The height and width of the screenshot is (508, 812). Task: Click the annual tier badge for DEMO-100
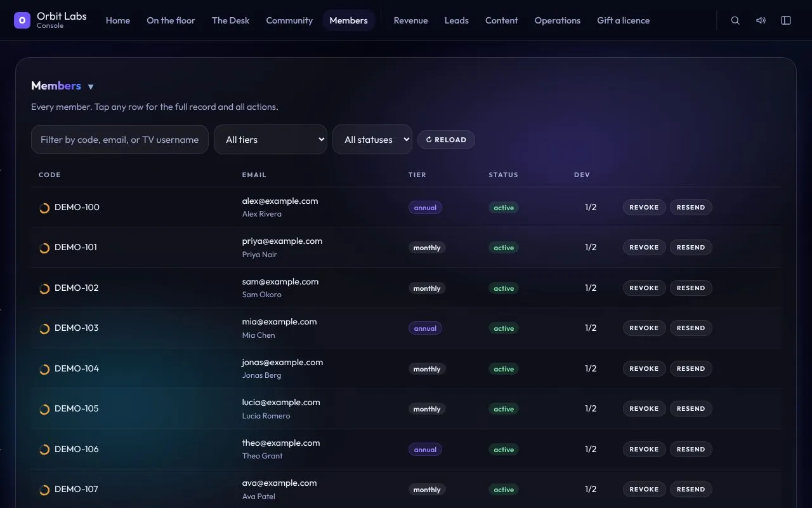[425, 208]
